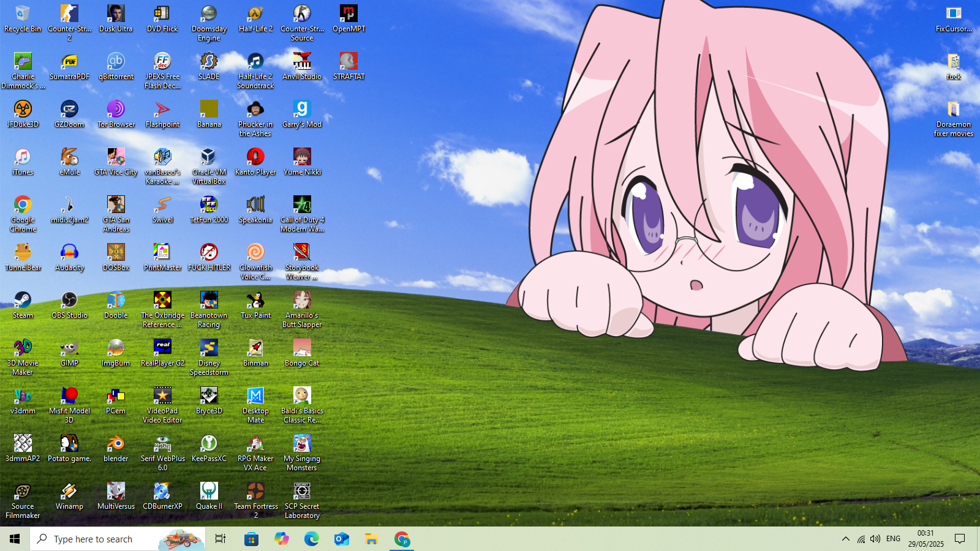Select the Yume Nikki icon

coord(302,162)
